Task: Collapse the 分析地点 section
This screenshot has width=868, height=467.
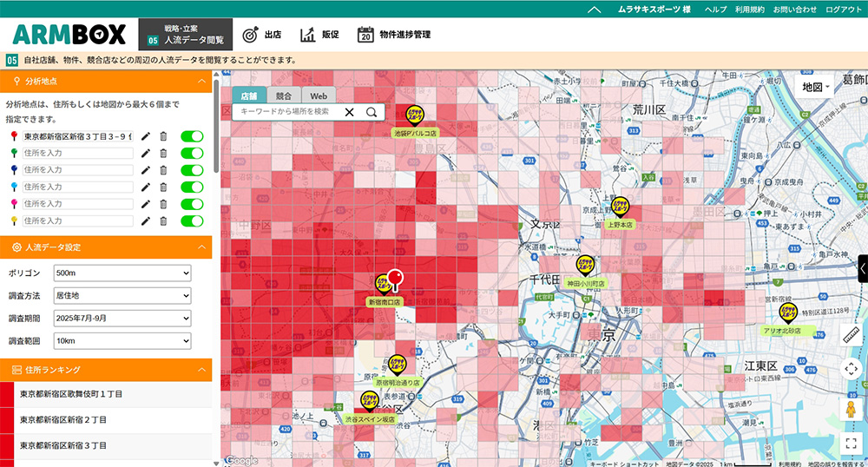Action: coord(201,81)
